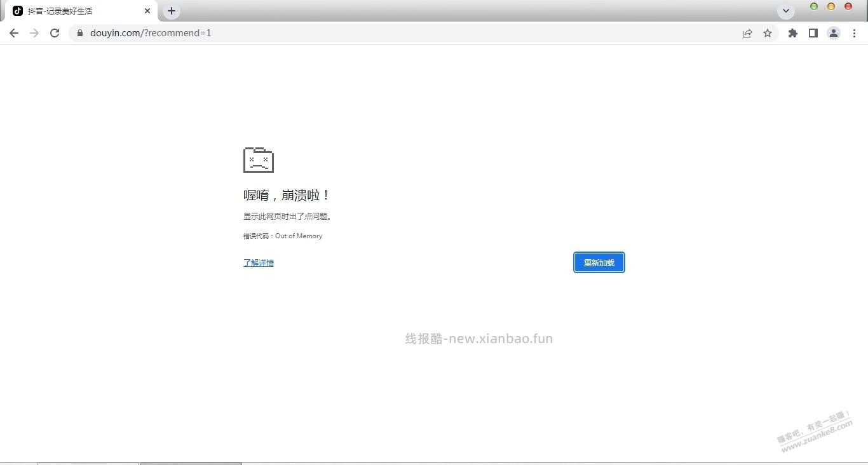This screenshot has width=868, height=465.
Task: Click the browser profile avatar icon
Action: point(834,33)
